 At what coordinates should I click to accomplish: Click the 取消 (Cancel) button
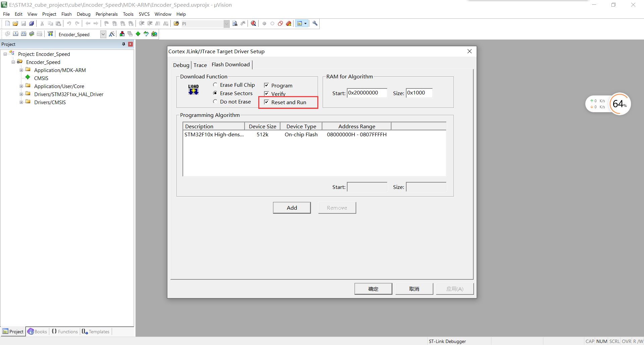(414, 289)
